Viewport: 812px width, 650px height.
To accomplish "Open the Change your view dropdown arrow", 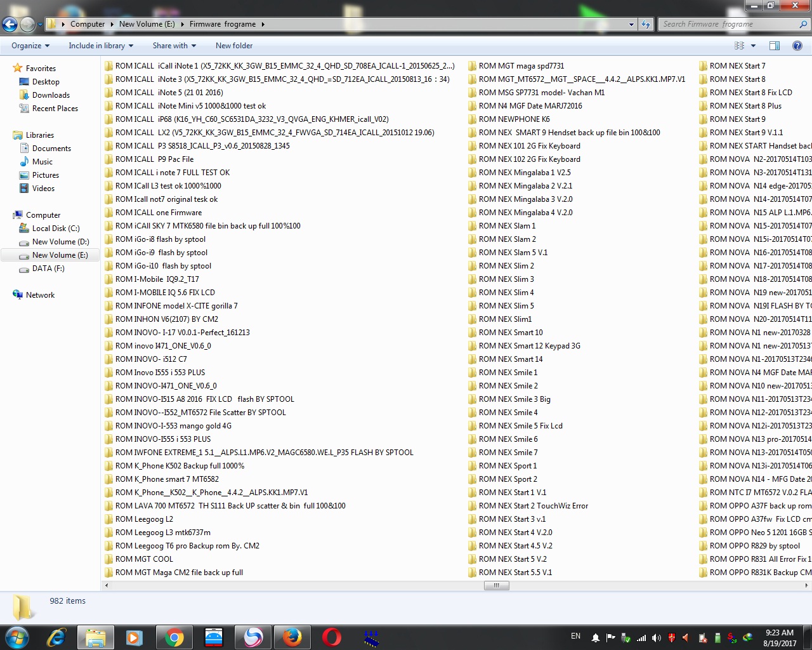I will (753, 46).
